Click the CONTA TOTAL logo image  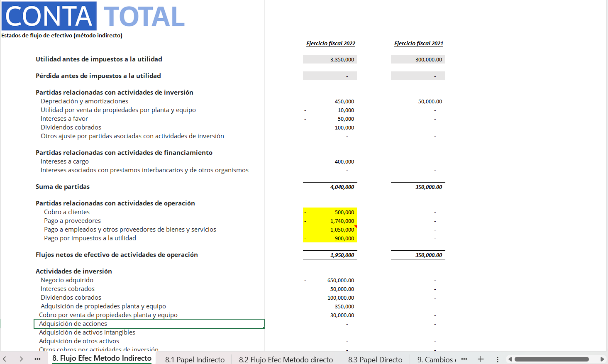93,17
